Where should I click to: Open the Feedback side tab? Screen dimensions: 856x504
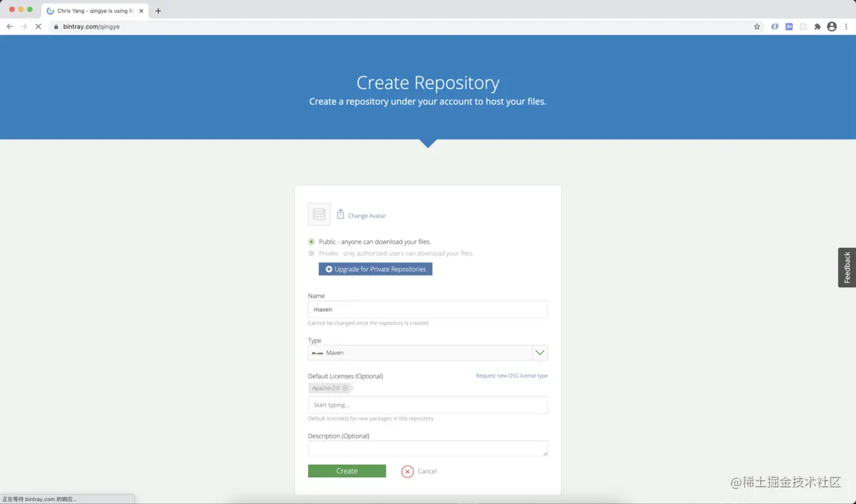(x=847, y=268)
